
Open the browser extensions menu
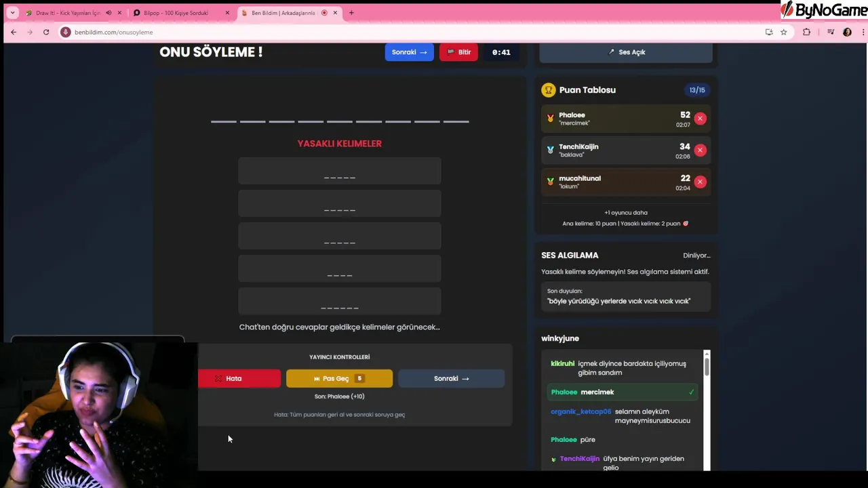(806, 32)
